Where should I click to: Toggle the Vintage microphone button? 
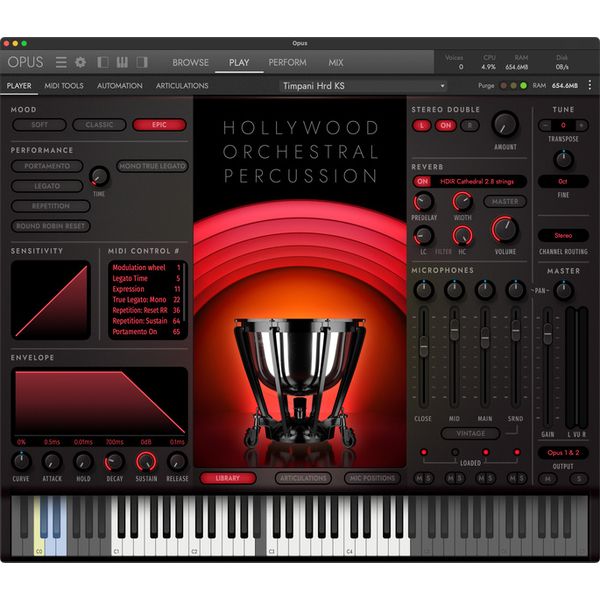coord(471,434)
